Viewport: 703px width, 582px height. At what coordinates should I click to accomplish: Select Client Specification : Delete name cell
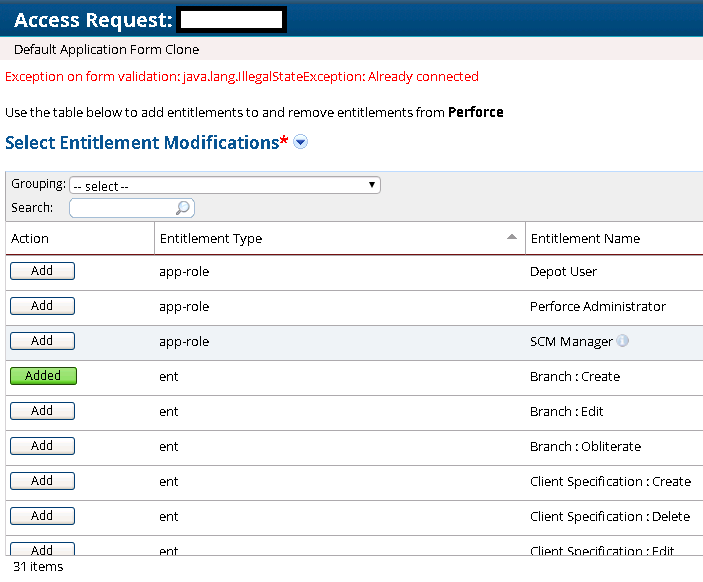610,517
